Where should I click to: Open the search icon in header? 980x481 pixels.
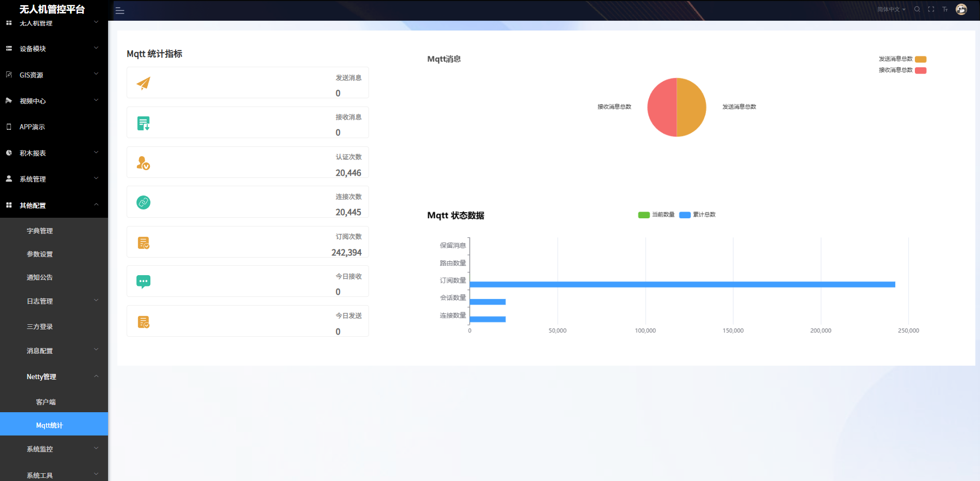pos(917,9)
